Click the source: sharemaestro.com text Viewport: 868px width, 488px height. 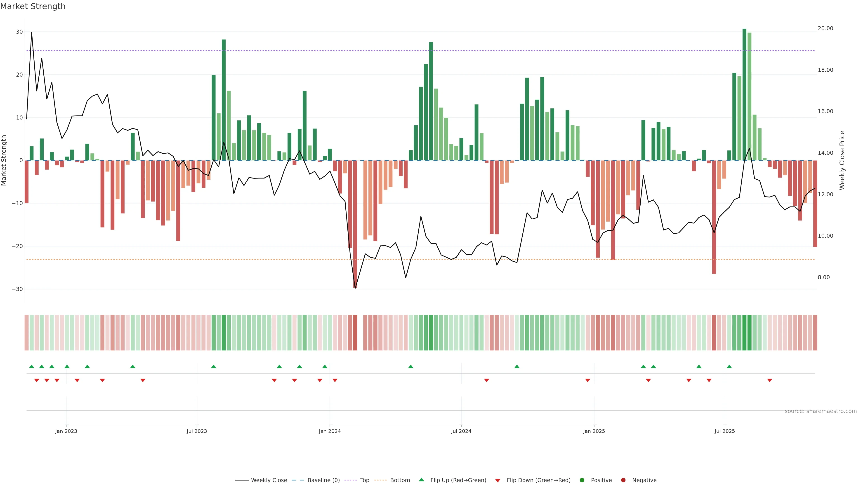pyautogui.click(x=821, y=411)
